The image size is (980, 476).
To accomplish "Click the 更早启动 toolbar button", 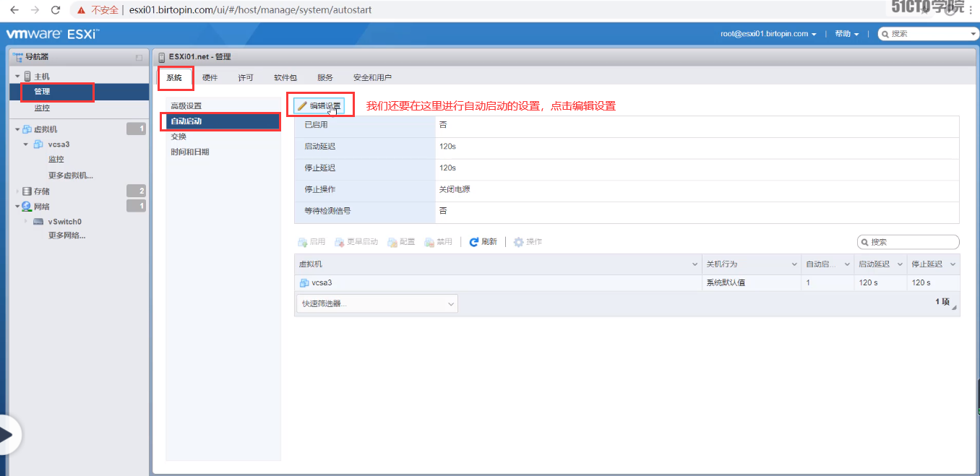I will (356, 242).
